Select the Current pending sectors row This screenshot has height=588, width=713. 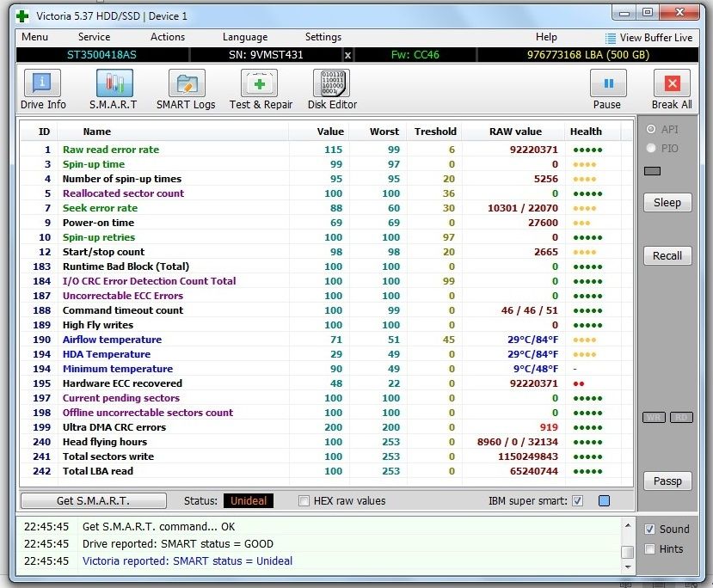[x=326, y=398]
